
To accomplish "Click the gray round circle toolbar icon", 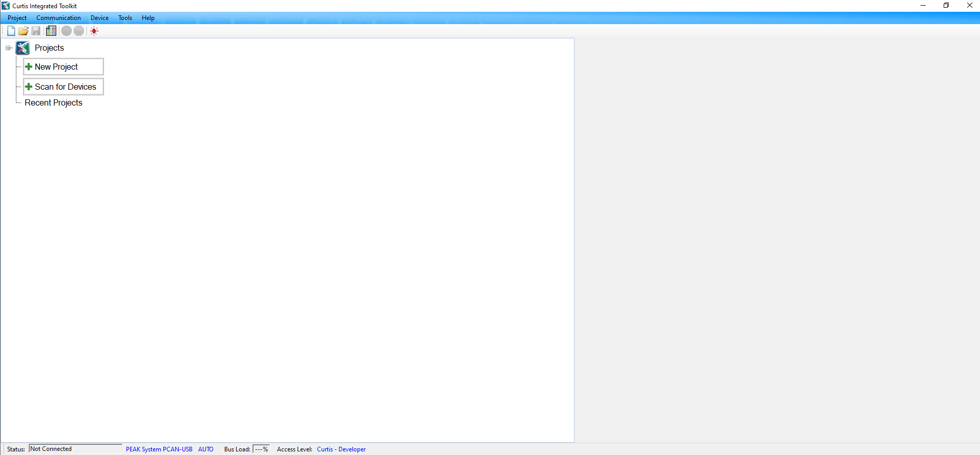I will point(67,31).
